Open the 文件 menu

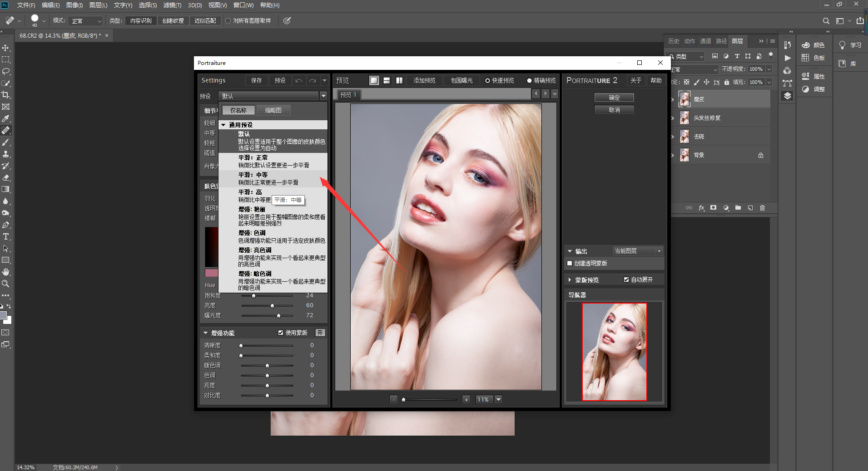[x=26, y=5]
